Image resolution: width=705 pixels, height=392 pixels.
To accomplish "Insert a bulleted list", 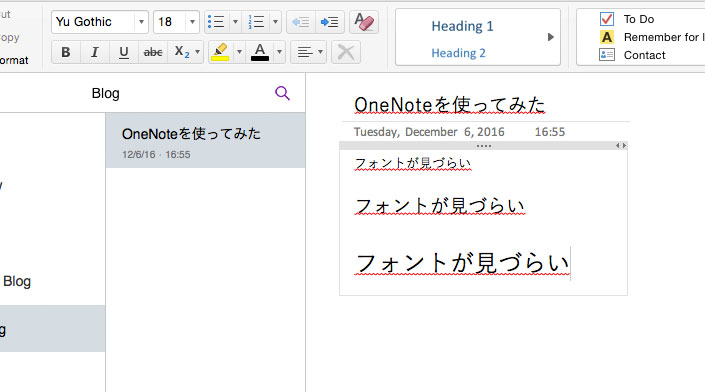I will 217,22.
